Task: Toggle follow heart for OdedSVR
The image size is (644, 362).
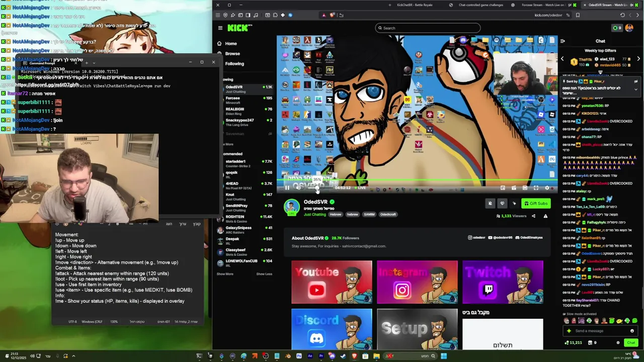Action: click(502, 203)
